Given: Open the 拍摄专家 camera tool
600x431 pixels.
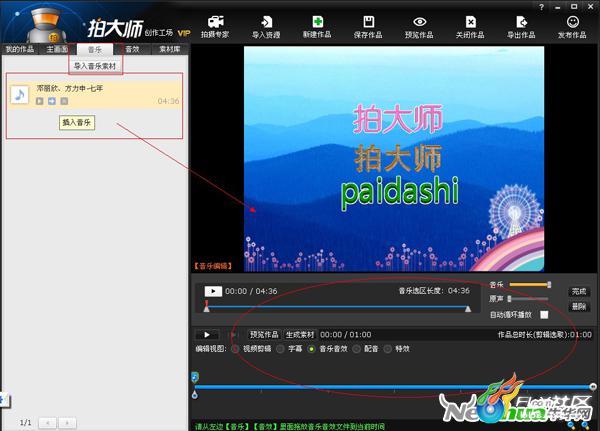Looking at the screenshot, I should coord(215,27).
